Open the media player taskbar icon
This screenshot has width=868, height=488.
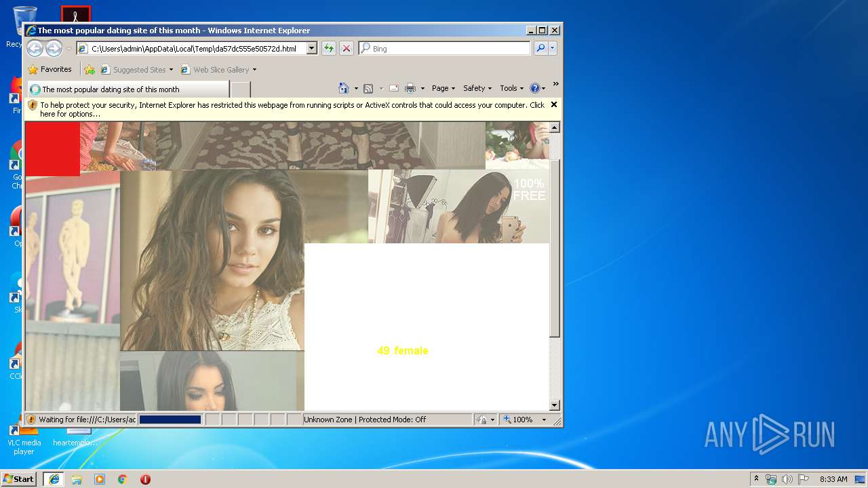[100, 479]
